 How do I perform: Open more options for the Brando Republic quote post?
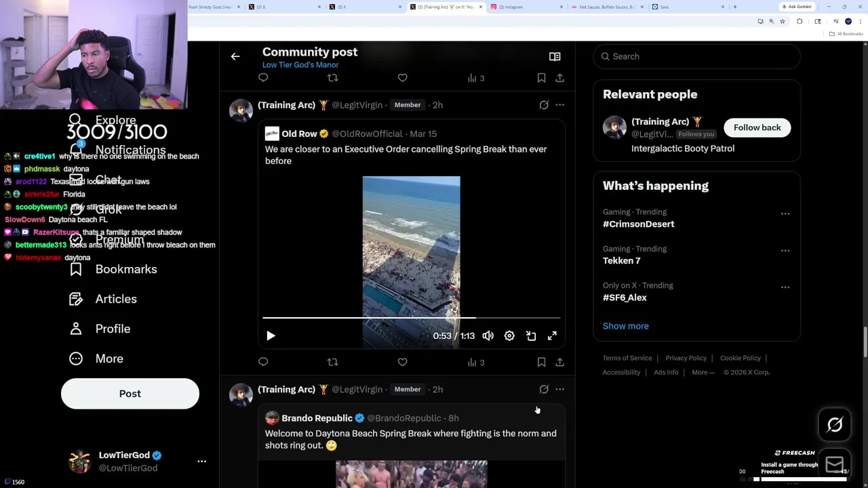[559, 389]
